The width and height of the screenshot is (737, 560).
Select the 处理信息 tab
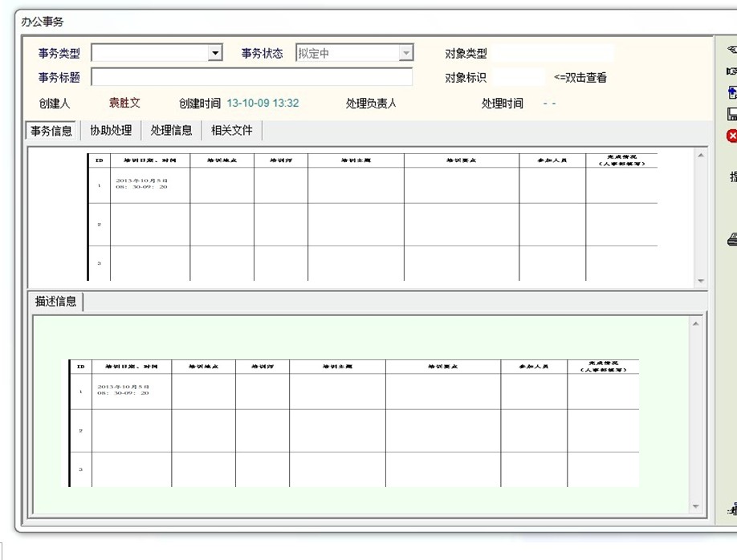tap(171, 130)
